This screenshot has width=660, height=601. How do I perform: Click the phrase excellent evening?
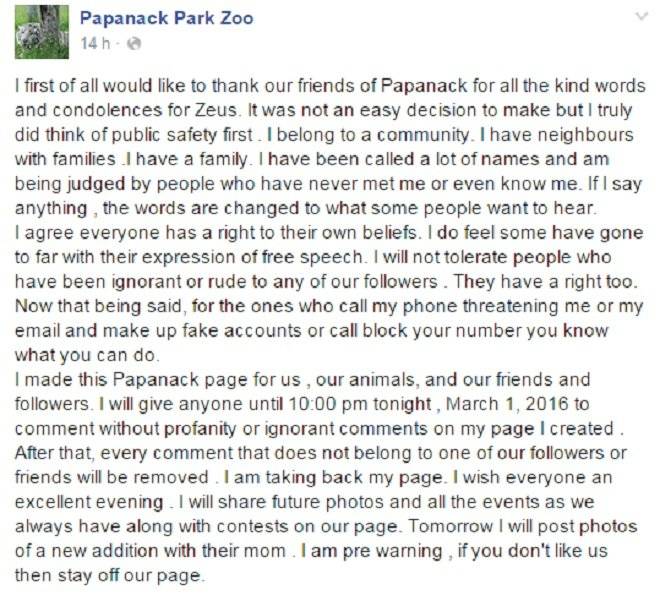(89, 502)
